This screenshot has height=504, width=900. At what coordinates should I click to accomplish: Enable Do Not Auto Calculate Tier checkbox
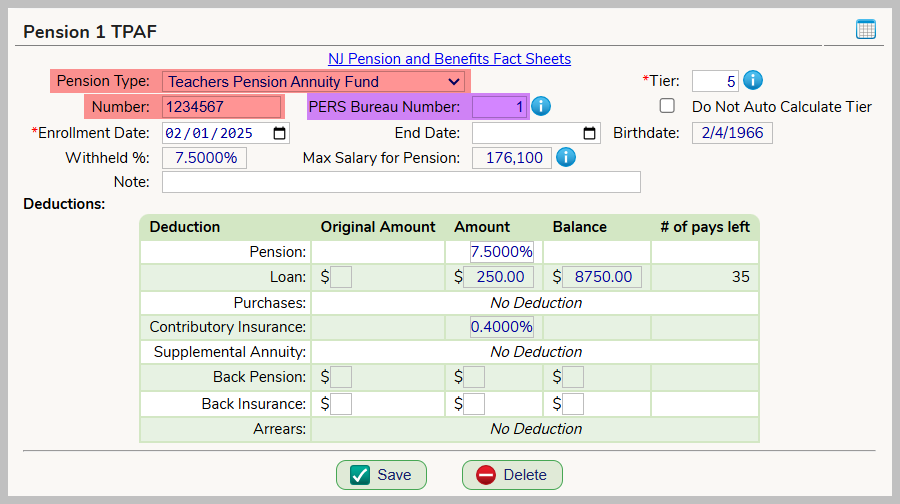667,106
